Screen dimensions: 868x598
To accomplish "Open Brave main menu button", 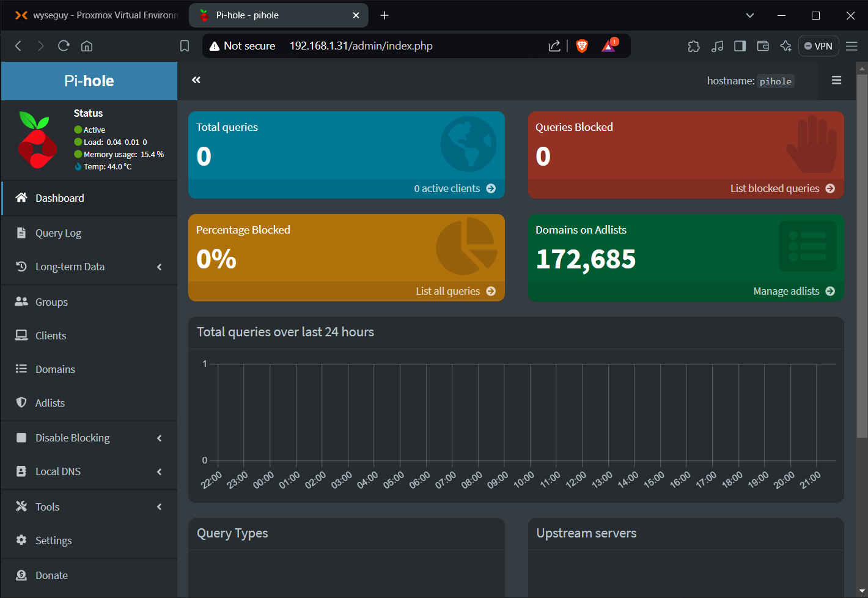I will [851, 46].
